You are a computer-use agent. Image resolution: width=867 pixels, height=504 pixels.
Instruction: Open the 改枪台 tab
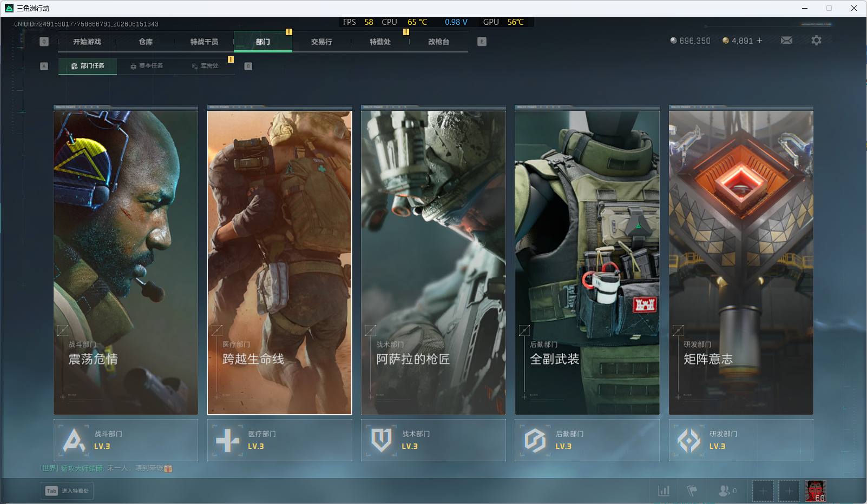pyautogui.click(x=438, y=42)
